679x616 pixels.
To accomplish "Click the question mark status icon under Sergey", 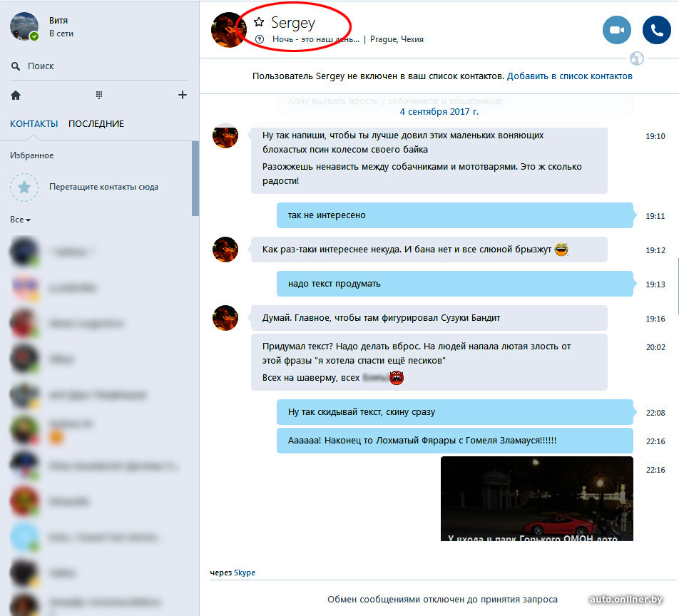I will 260,39.
